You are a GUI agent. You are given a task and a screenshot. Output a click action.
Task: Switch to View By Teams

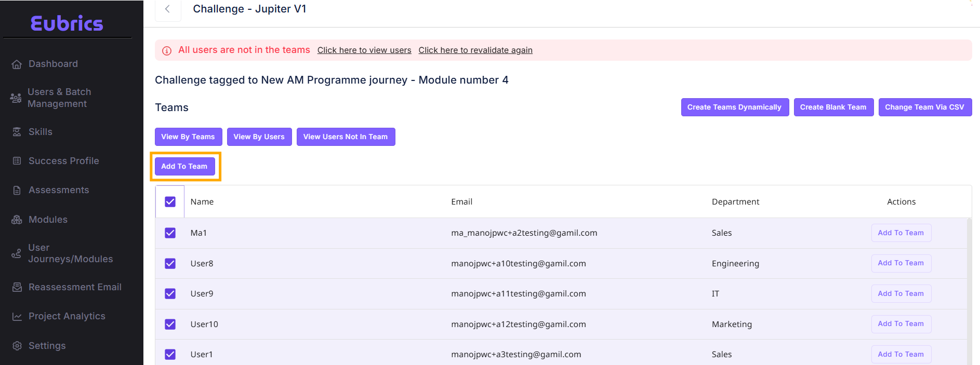click(x=188, y=137)
